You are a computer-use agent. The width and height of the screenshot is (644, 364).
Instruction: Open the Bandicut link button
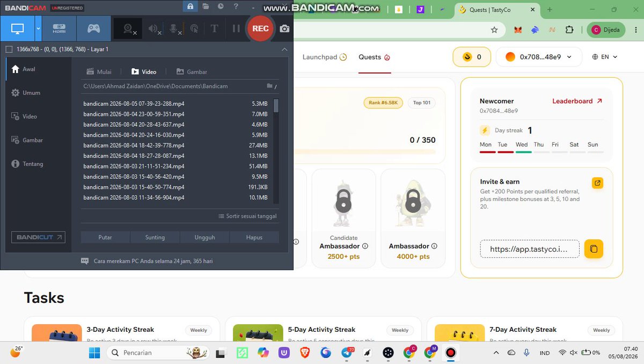tap(39, 237)
